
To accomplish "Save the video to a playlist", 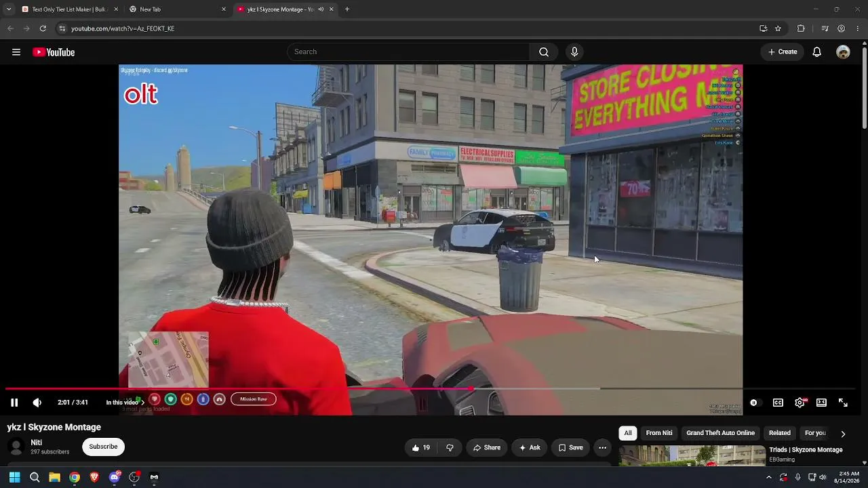I will pyautogui.click(x=570, y=447).
